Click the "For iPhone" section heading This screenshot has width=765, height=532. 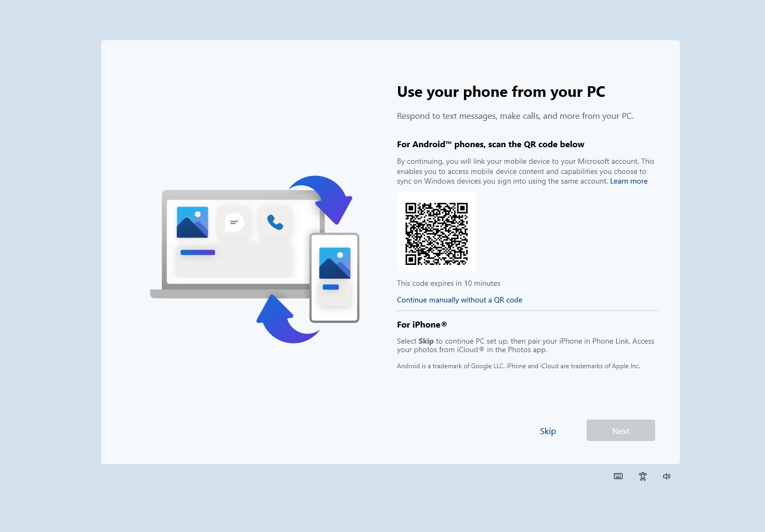422,325
